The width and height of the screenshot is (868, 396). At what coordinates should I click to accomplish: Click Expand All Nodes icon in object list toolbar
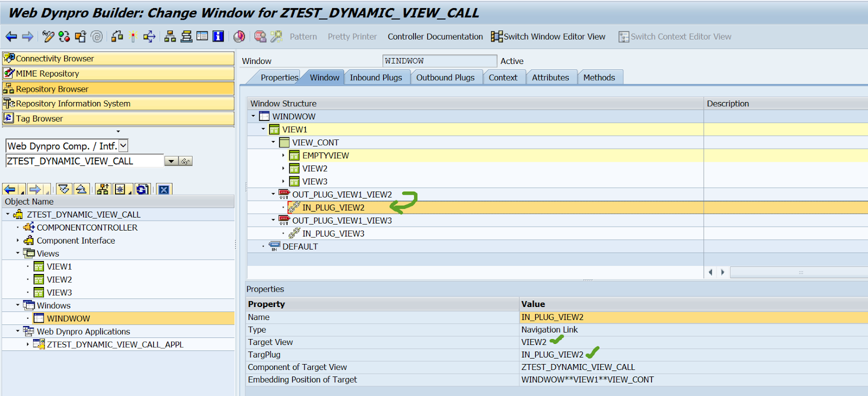[64, 189]
